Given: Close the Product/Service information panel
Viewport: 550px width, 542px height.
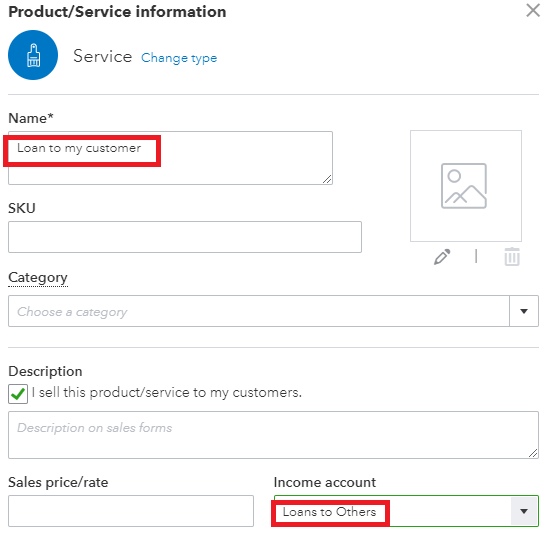Looking at the screenshot, I should click(533, 11).
